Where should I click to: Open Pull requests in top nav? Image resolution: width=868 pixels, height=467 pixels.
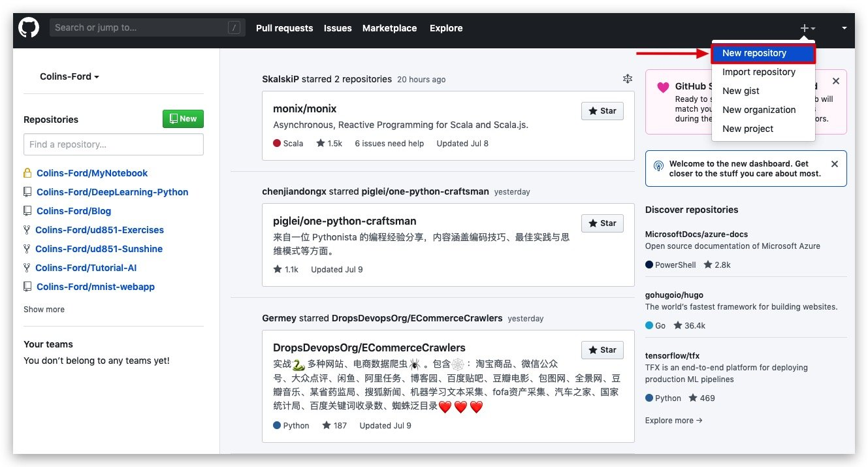[x=284, y=28]
